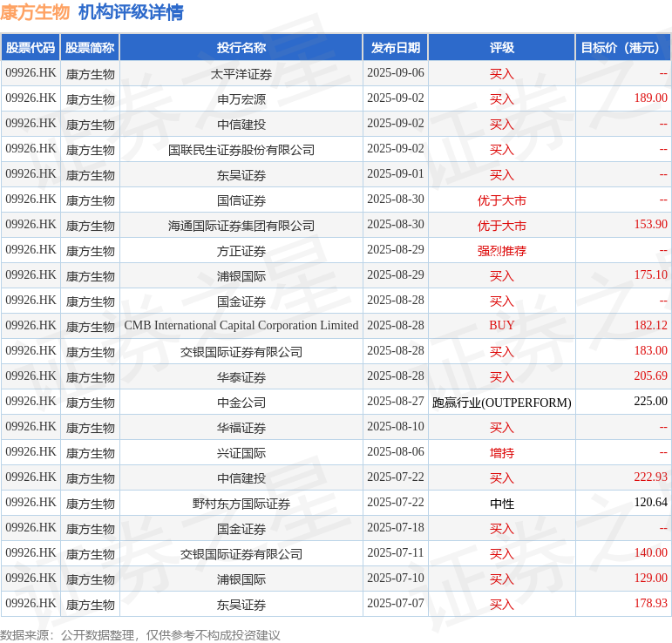Viewport: 672px width, 643px height.
Task: Select the 国信证券 cell
Action: click(x=241, y=200)
